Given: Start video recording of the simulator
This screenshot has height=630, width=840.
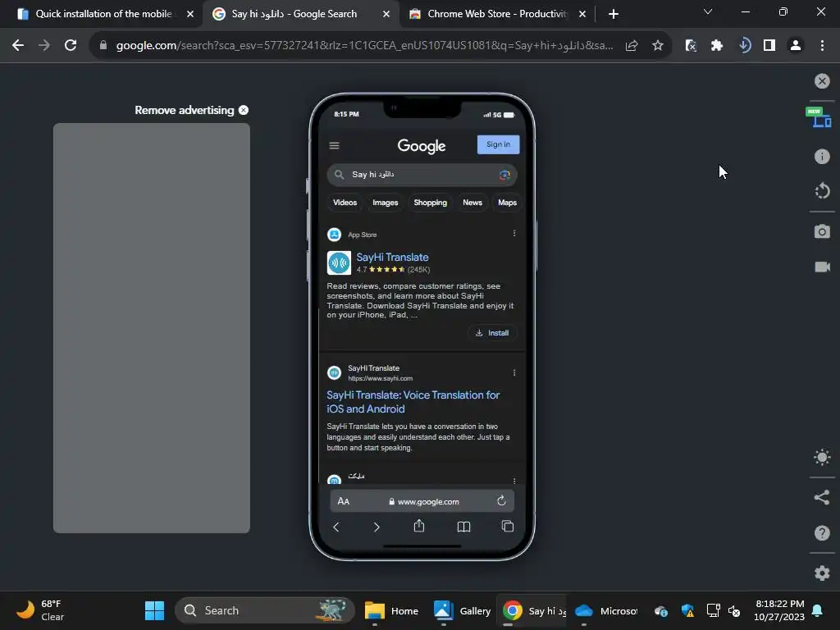Looking at the screenshot, I should tap(822, 267).
